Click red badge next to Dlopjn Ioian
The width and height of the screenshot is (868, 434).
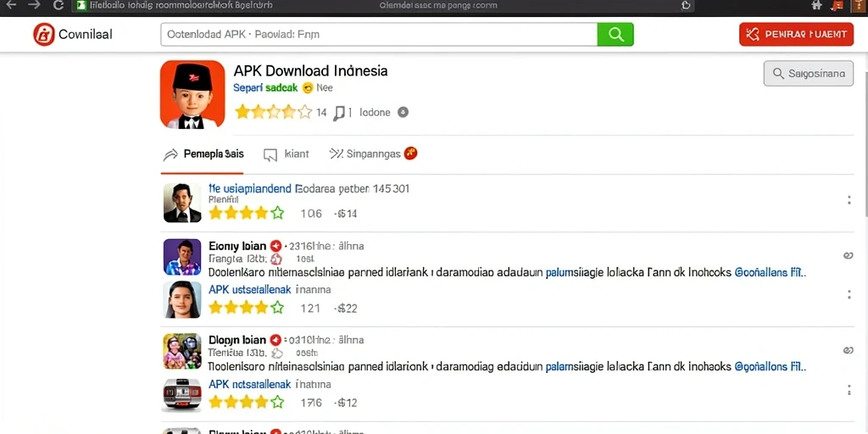275,340
